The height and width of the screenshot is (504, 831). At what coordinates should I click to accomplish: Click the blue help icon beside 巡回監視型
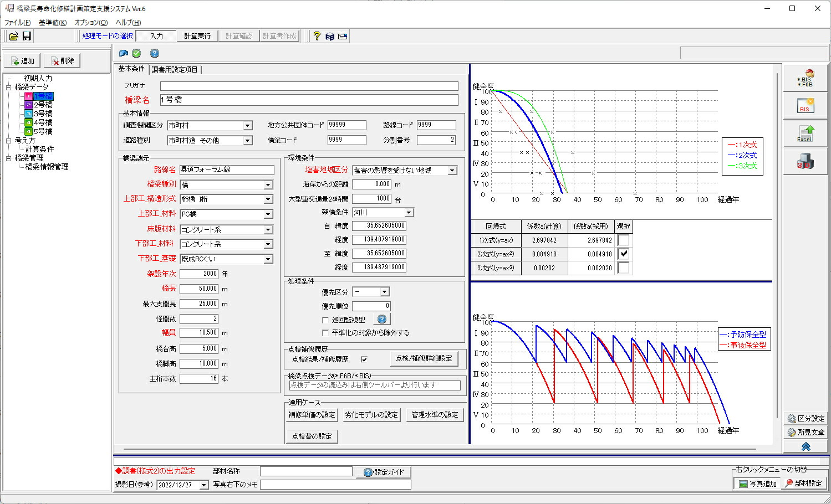click(382, 319)
